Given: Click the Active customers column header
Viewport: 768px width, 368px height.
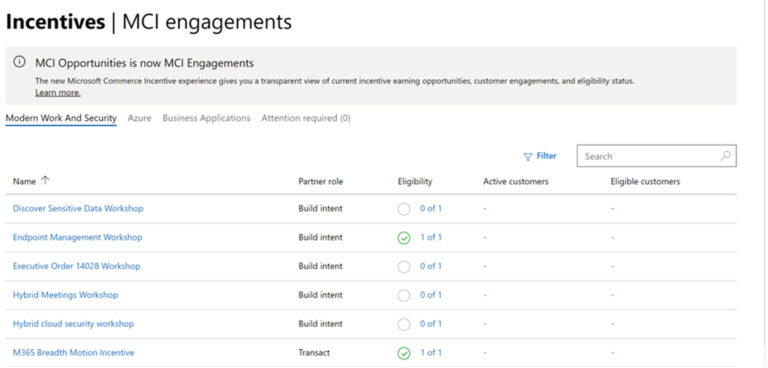Looking at the screenshot, I should 516,181.
